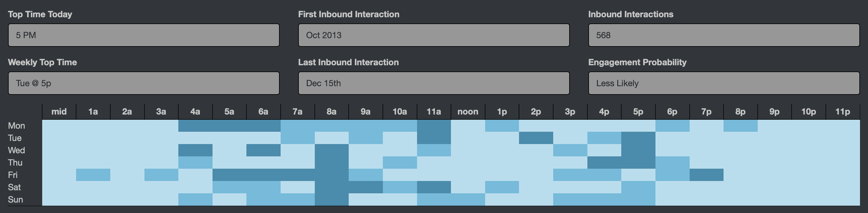This screenshot has width=868, height=213.
Task: Click the Thursday 4p heatmap cell
Action: click(x=604, y=163)
